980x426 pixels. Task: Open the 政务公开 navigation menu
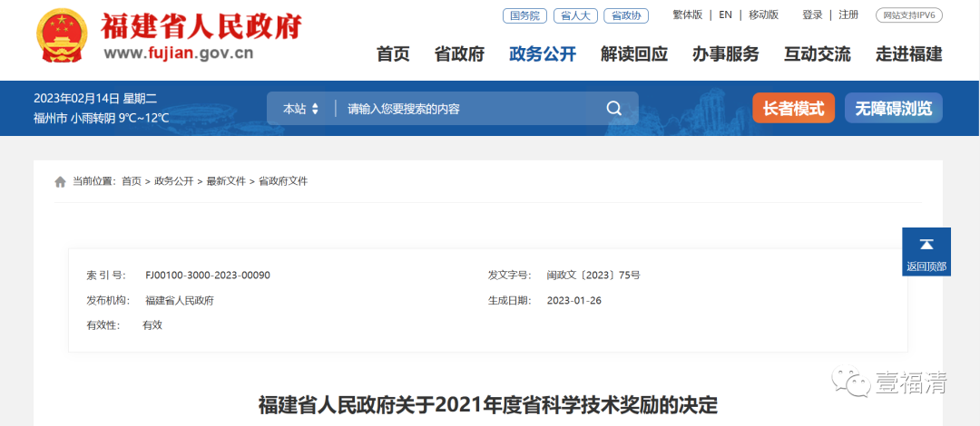(543, 54)
